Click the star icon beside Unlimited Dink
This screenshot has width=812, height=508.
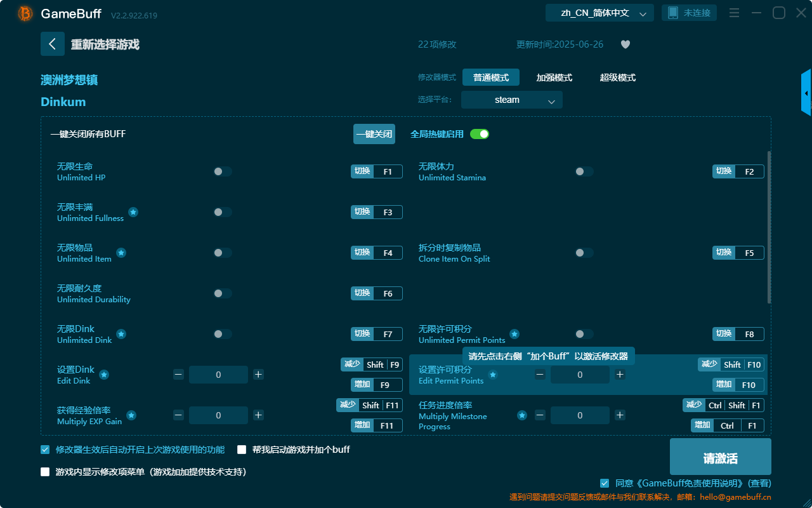click(121, 334)
